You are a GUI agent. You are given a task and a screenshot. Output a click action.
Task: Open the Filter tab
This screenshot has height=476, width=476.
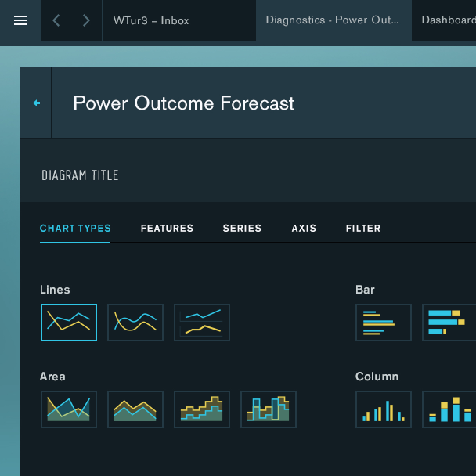click(363, 228)
